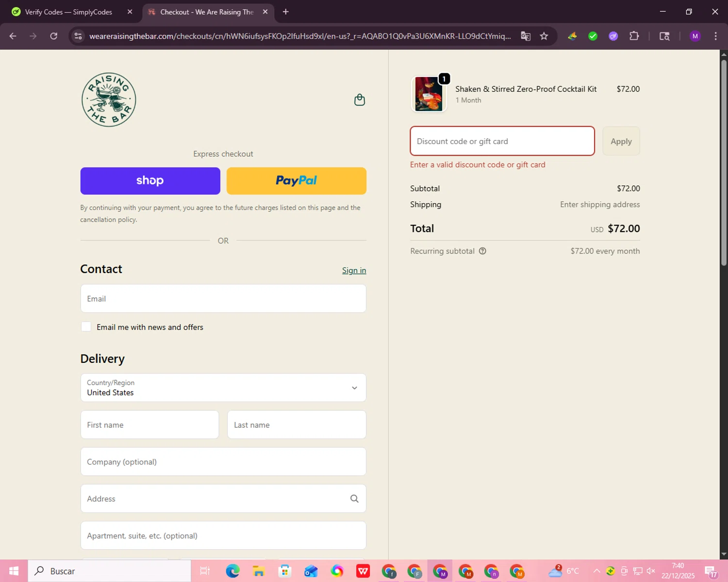
Task: Click the '$72.00 every month' text
Action: pyautogui.click(x=605, y=251)
